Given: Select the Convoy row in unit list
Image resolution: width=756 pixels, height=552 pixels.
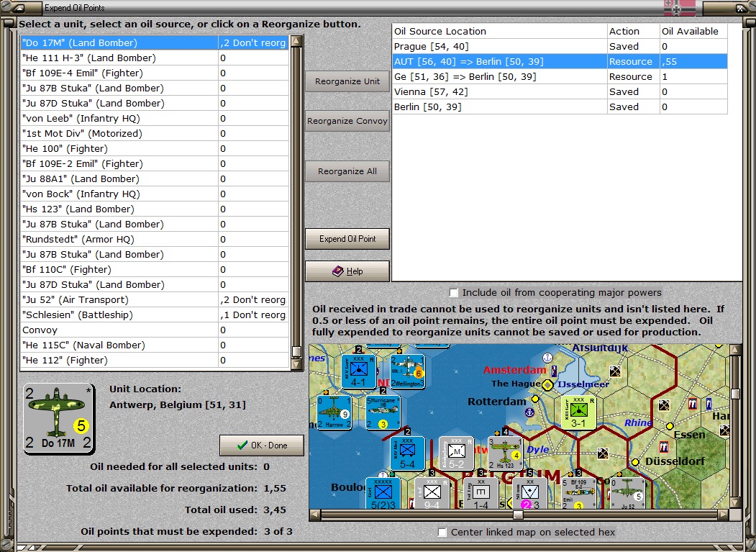Looking at the screenshot, I should [x=155, y=330].
